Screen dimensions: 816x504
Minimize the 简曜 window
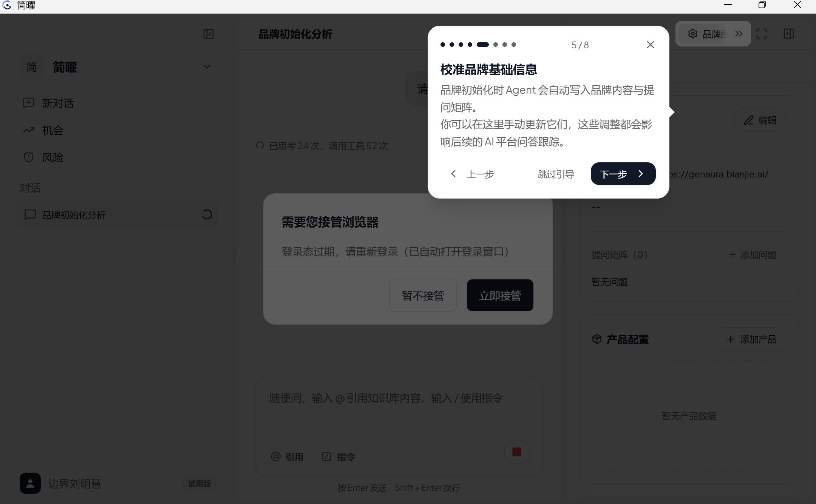[728, 5]
